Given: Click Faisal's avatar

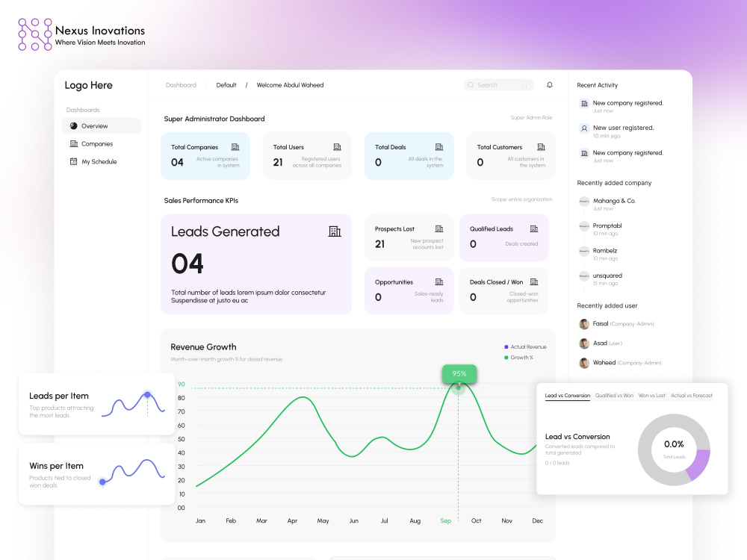Looking at the screenshot, I should pos(584,324).
